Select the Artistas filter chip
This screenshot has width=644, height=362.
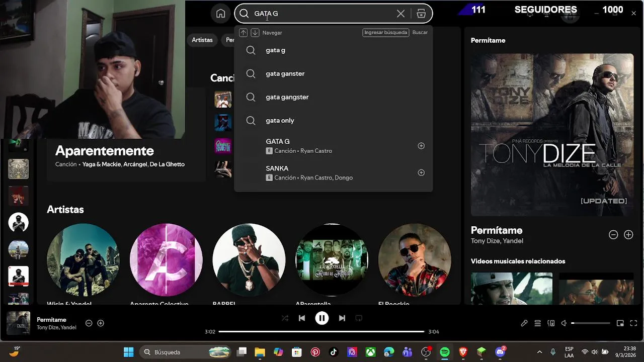pyautogui.click(x=202, y=40)
